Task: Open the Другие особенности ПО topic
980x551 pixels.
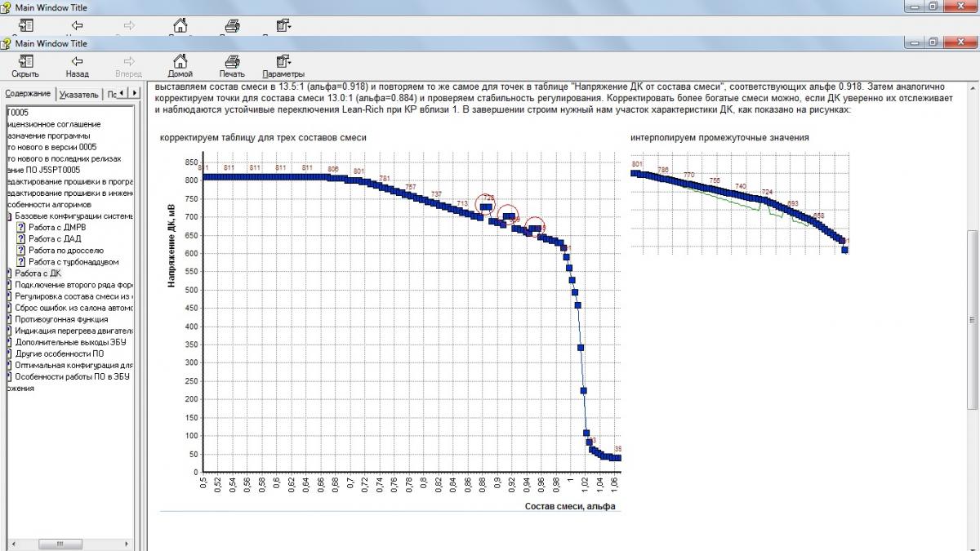Action: [x=60, y=353]
